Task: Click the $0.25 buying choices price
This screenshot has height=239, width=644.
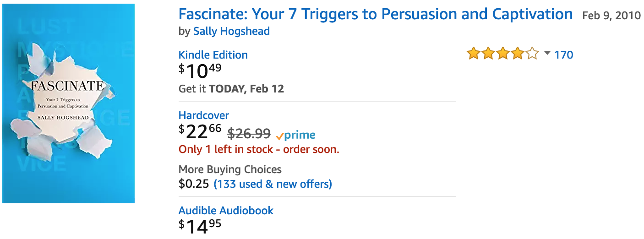Action: (x=194, y=184)
